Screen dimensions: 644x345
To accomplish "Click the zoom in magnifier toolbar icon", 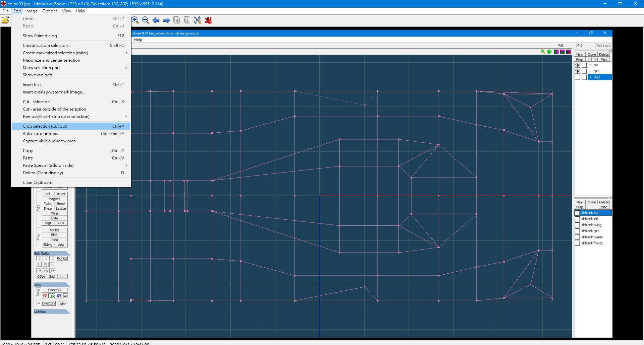I will pos(135,20).
